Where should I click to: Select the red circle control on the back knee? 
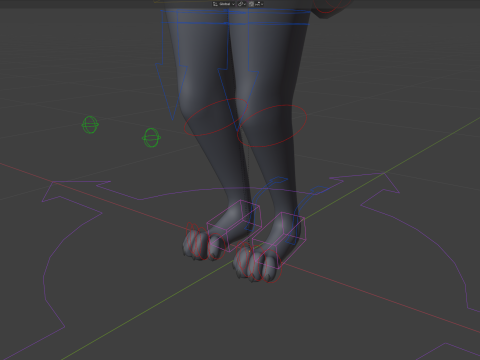point(216,117)
